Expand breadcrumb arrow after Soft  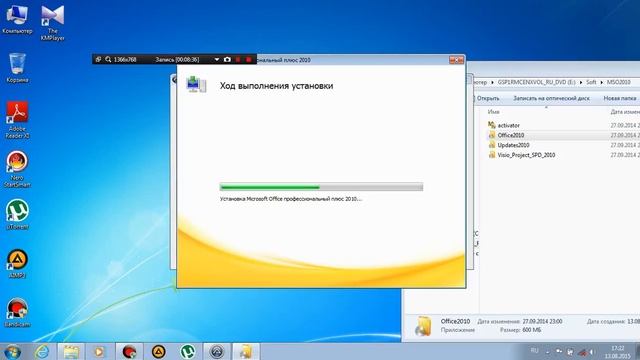pyautogui.click(x=601, y=82)
